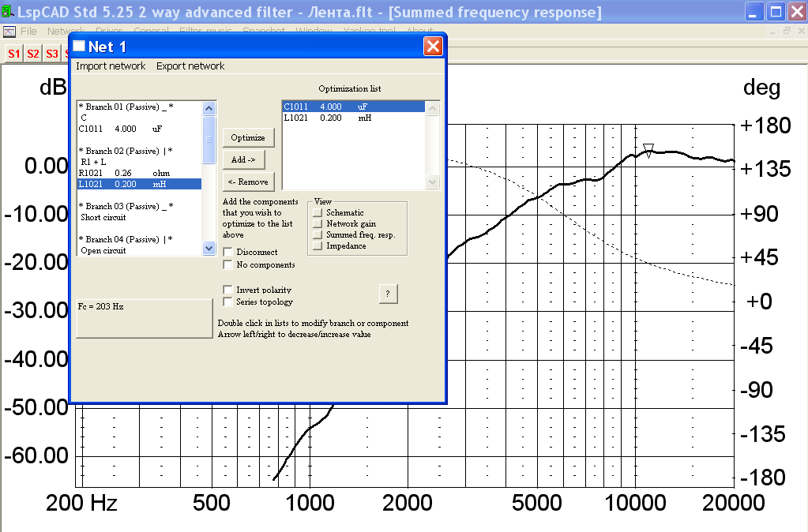808x532 pixels.
Task: Enable the Summed freq. resp. checkbox
Action: pos(318,235)
